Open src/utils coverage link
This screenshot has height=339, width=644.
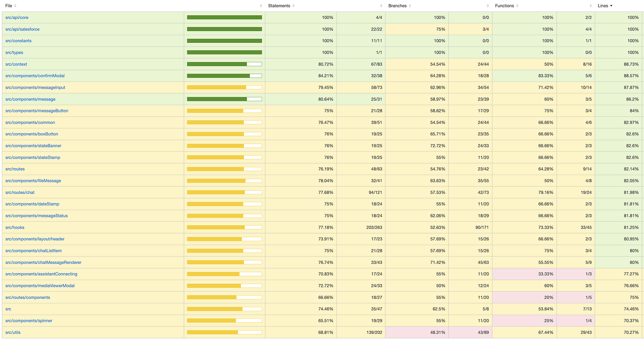[13, 332]
